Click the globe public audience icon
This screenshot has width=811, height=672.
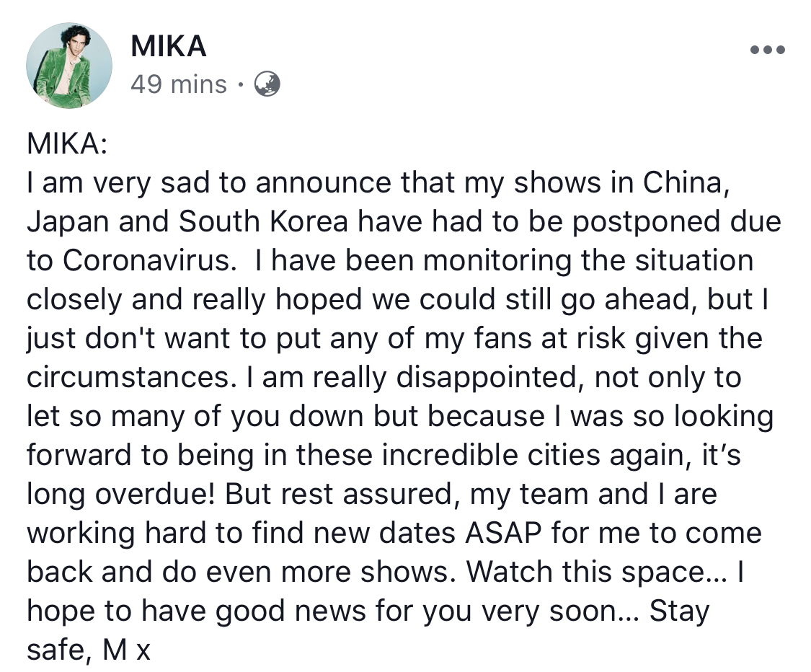[267, 84]
